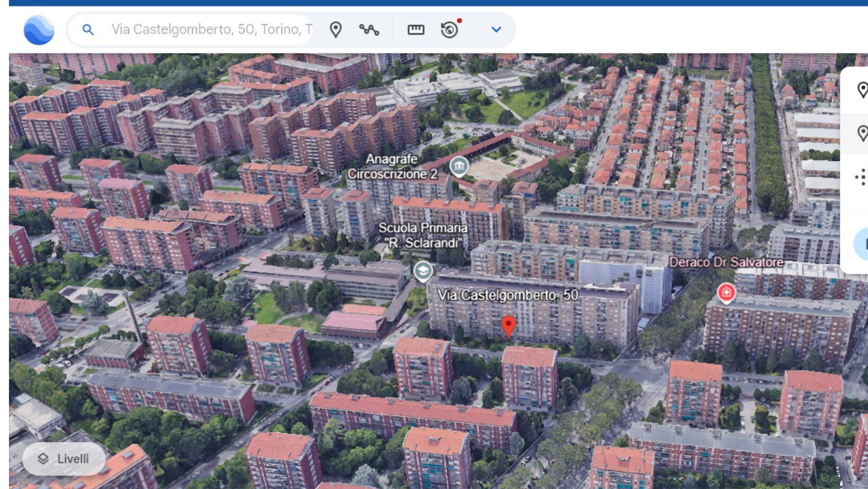The image size is (868, 489).
Task: Click the top placemark icon in right panel
Action: pos(862,90)
